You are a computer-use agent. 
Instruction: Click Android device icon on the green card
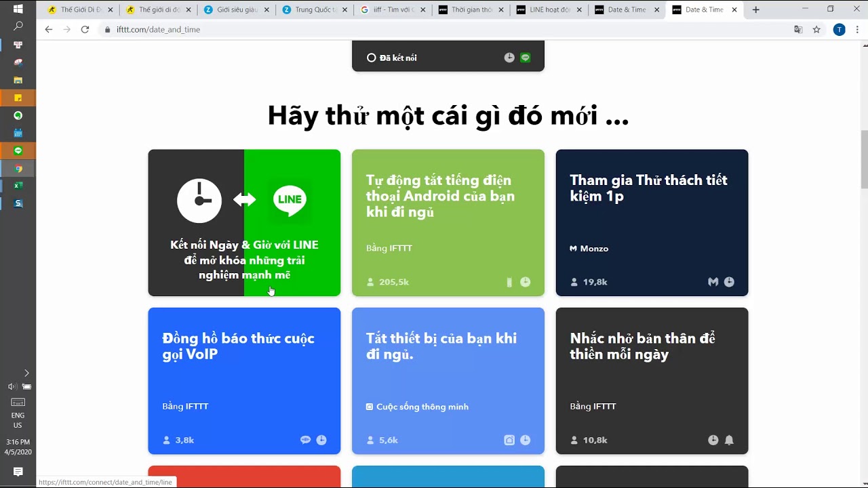[x=509, y=282]
